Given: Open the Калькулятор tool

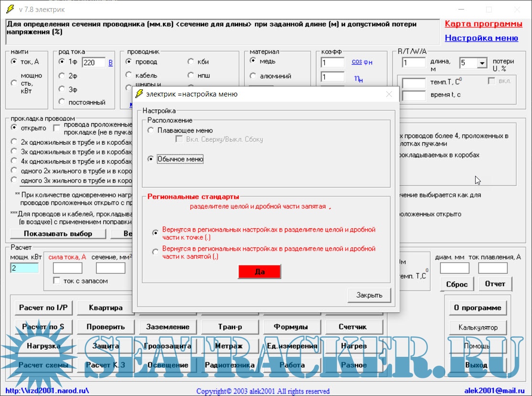Looking at the screenshot, I should tap(478, 327).
